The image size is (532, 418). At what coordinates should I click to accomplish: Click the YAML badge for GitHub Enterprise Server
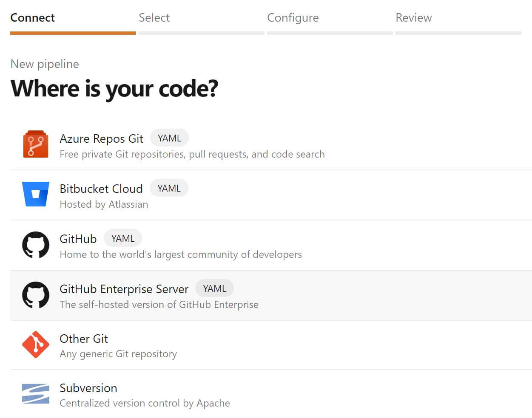214,288
